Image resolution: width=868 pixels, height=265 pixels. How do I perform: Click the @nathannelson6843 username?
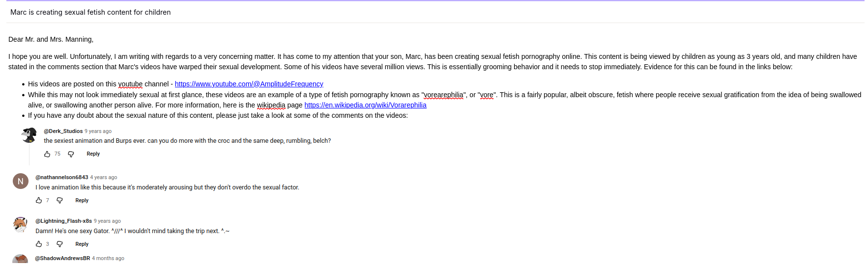61,177
